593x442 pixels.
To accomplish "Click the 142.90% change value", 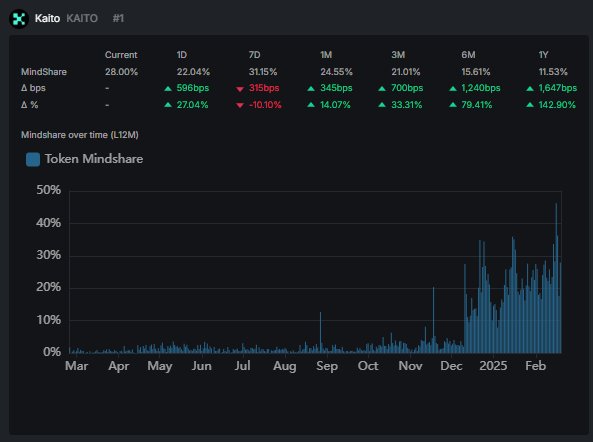I will (x=557, y=105).
